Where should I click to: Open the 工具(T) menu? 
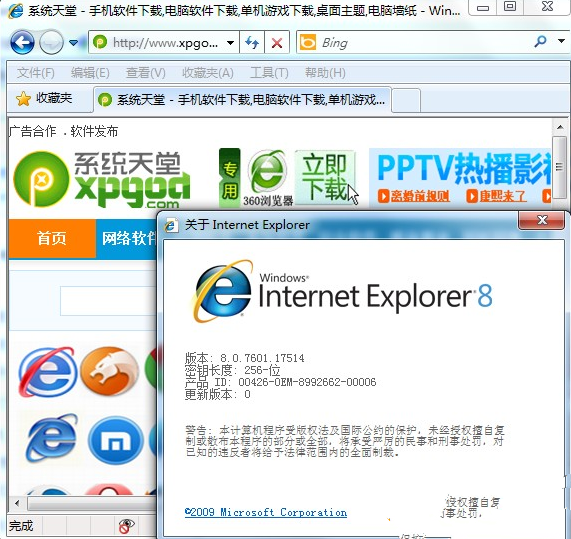click(x=269, y=73)
